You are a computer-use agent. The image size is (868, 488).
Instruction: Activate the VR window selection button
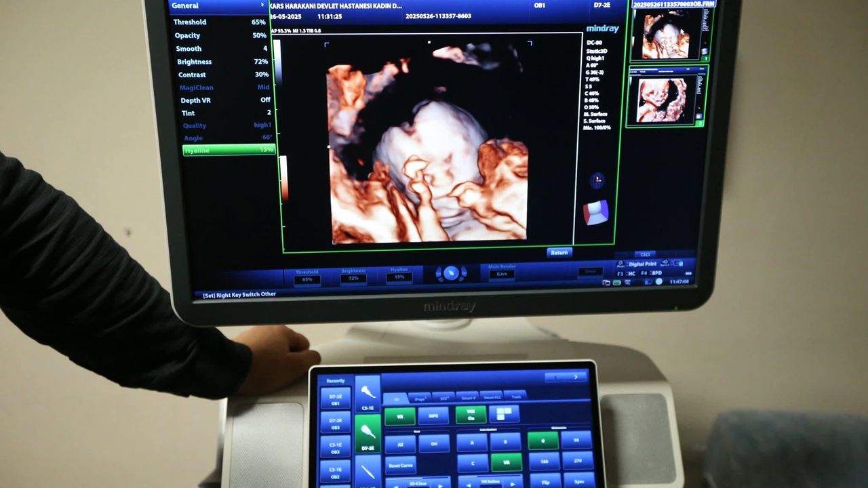coord(507,462)
